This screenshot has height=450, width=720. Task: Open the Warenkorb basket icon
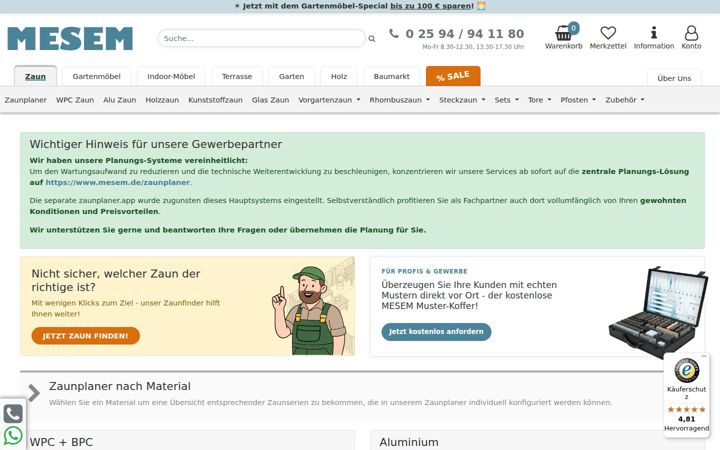563,33
